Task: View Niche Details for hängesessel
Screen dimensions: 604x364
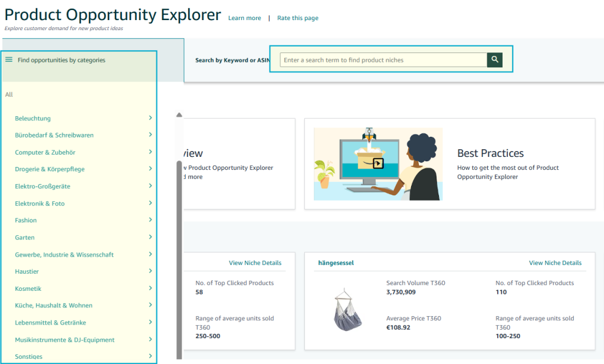Action: click(x=554, y=263)
